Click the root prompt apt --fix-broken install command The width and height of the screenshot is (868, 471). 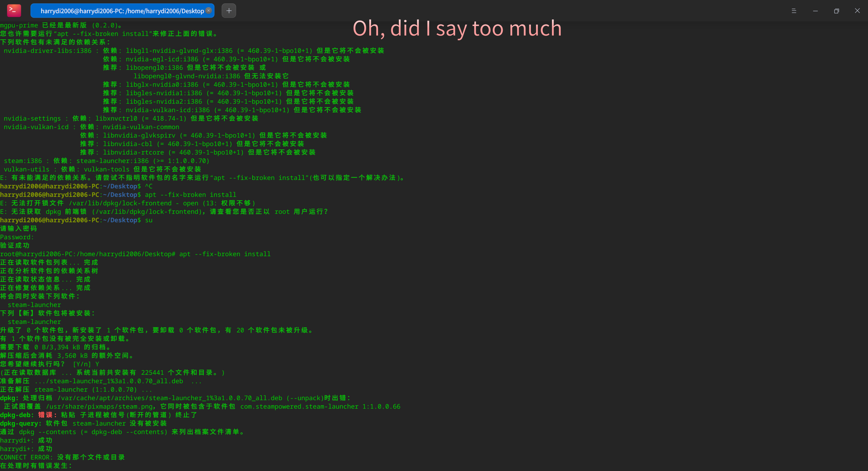135,254
